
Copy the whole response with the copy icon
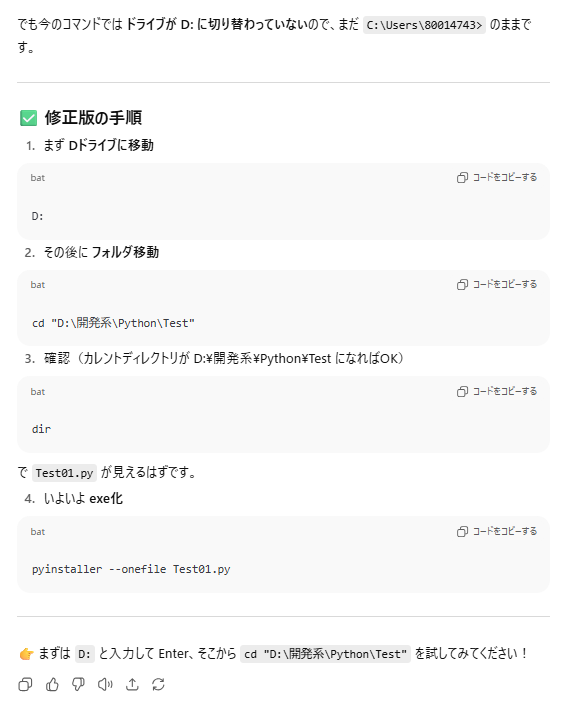coord(25,685)
